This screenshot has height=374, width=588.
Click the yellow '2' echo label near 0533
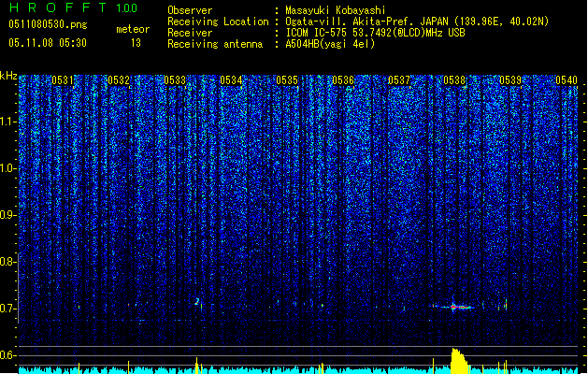tap(197, 302)
